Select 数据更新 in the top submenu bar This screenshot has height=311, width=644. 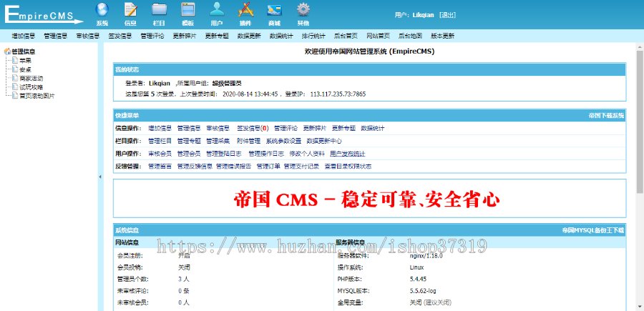[249, 36]
